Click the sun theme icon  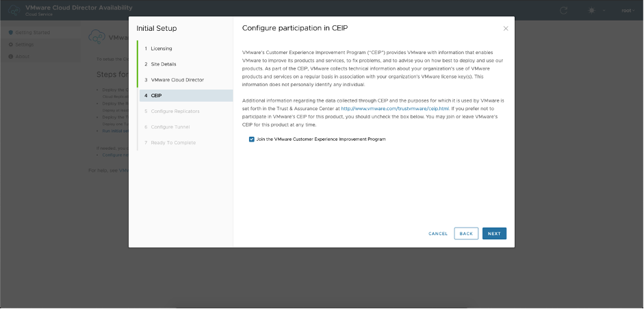[591, 10]
